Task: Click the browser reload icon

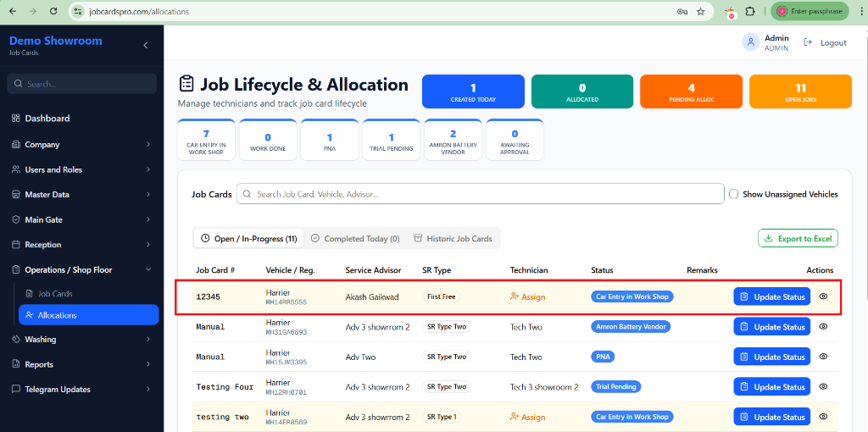Action: 53,12
